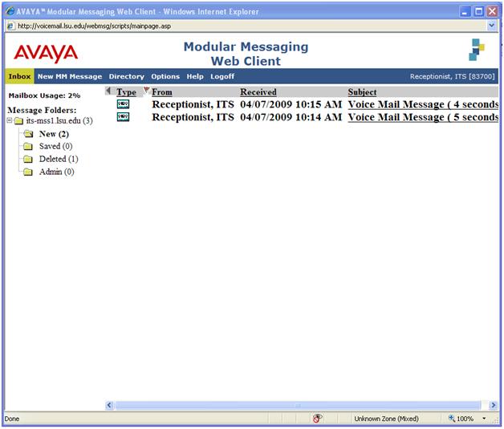
Task: Click 04/07/2009 10:14 AM received time
Action: [x=291, y=118]
